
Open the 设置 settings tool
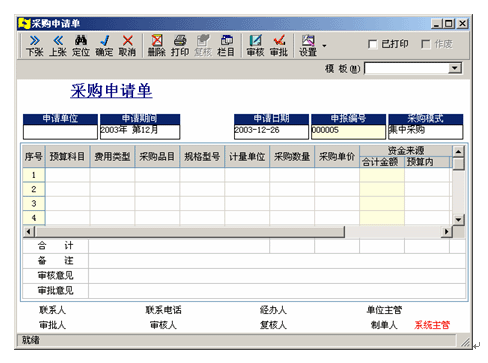point(308,46)
